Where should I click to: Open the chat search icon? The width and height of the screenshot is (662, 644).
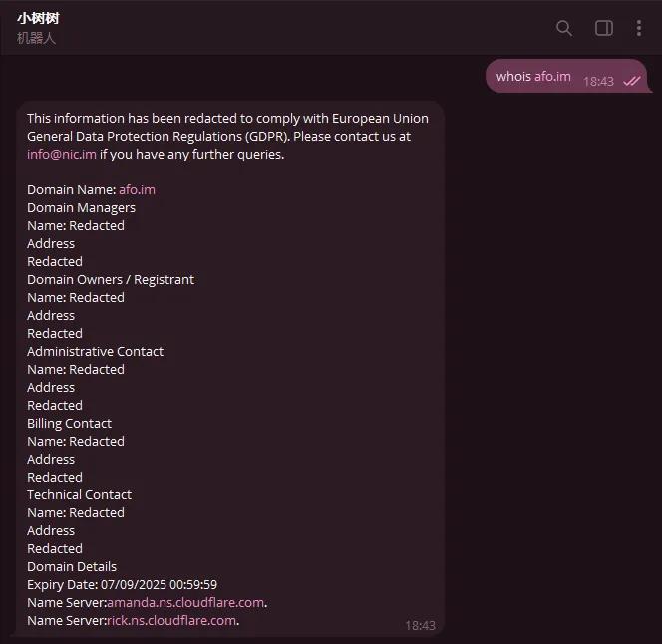[x=564, y=28]
